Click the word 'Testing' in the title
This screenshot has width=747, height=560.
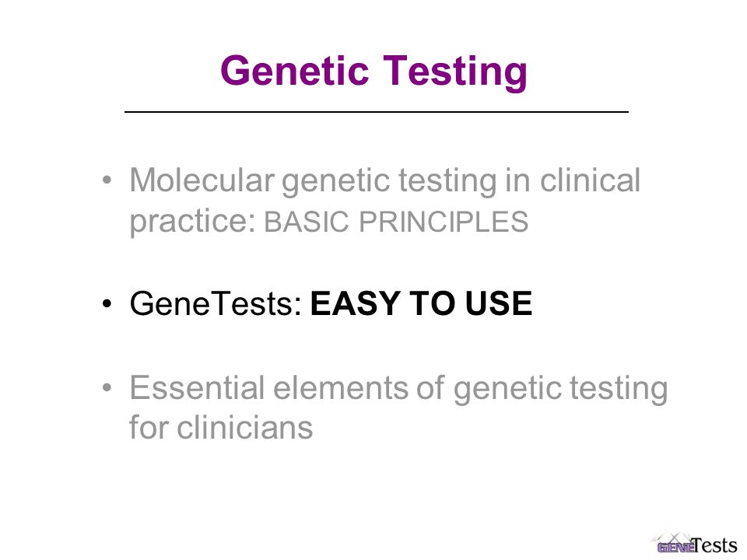[x=455, y=72]
